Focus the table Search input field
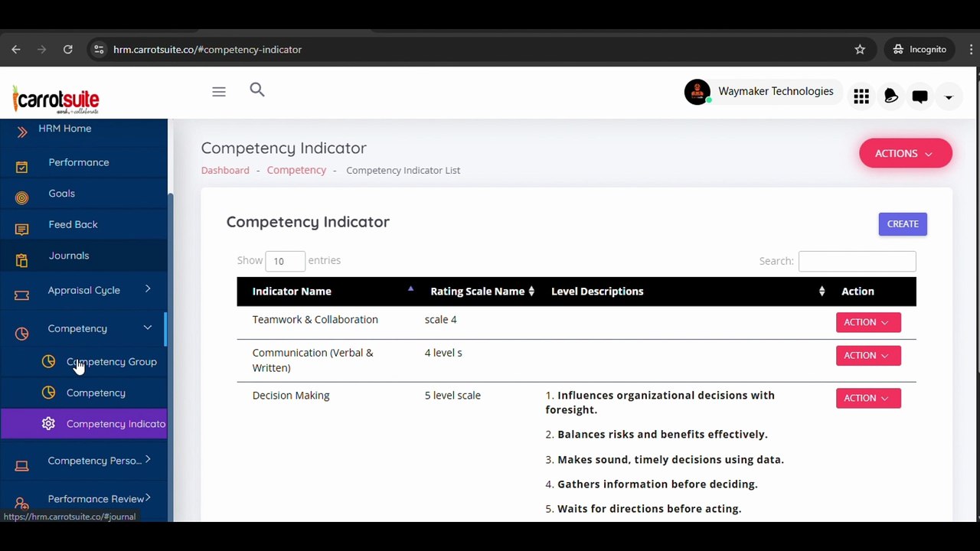Screen dimensions: 980x551 [x=857, y=261]
